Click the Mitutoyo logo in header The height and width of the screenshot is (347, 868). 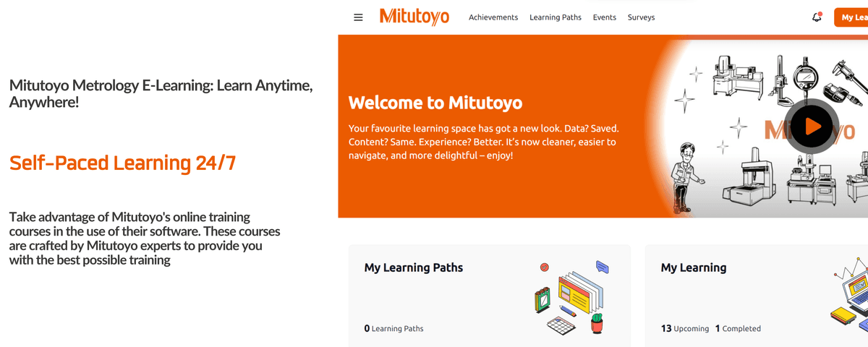click(x=414, y=17)
